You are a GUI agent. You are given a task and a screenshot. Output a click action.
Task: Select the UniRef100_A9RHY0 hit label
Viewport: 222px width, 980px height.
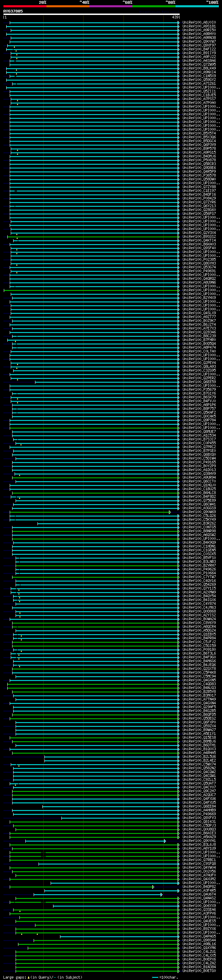click(199, 34)
